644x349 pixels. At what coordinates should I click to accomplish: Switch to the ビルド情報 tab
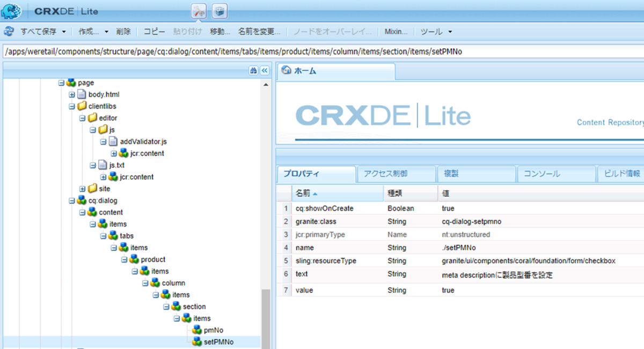620,174
